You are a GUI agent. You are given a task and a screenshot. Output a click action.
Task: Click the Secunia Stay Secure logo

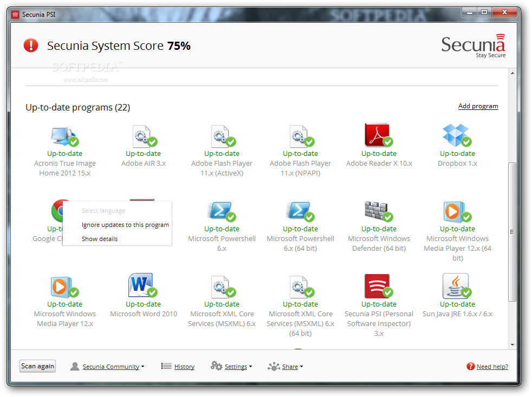473,46
